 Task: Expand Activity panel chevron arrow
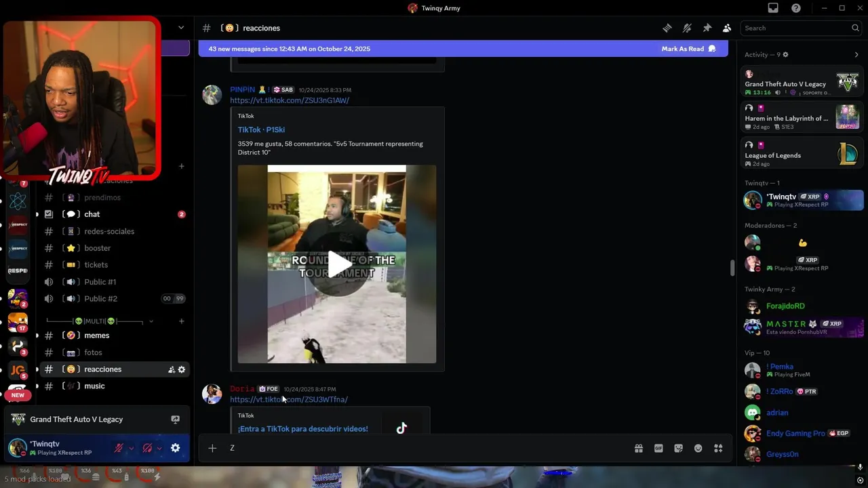pyautogui.click(x=856, y=54)
